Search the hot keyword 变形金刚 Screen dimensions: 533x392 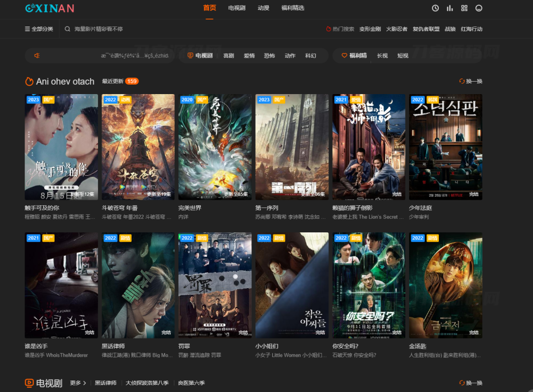[370, 29]
